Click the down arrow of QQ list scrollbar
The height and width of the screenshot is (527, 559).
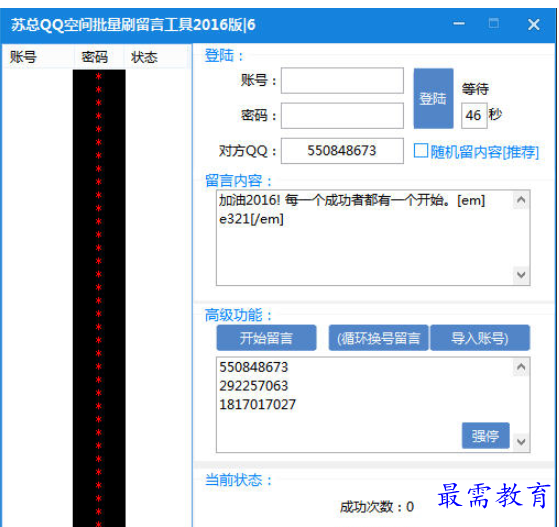click(521, 442)
